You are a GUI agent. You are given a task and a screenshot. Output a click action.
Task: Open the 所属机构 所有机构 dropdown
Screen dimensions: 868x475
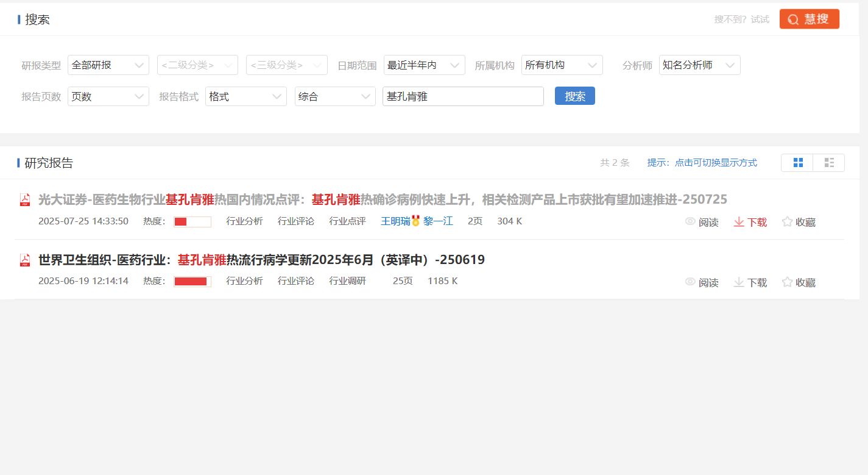[x=562, y=65]
